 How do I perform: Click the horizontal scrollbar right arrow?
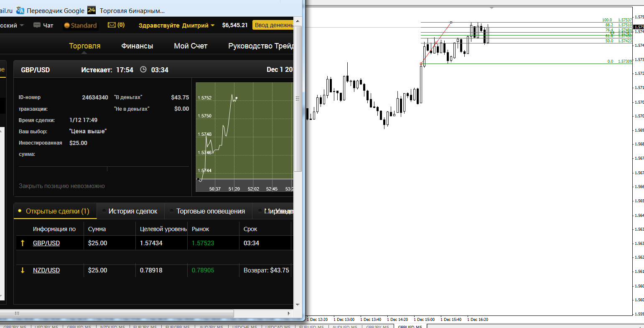pos(289,313)
